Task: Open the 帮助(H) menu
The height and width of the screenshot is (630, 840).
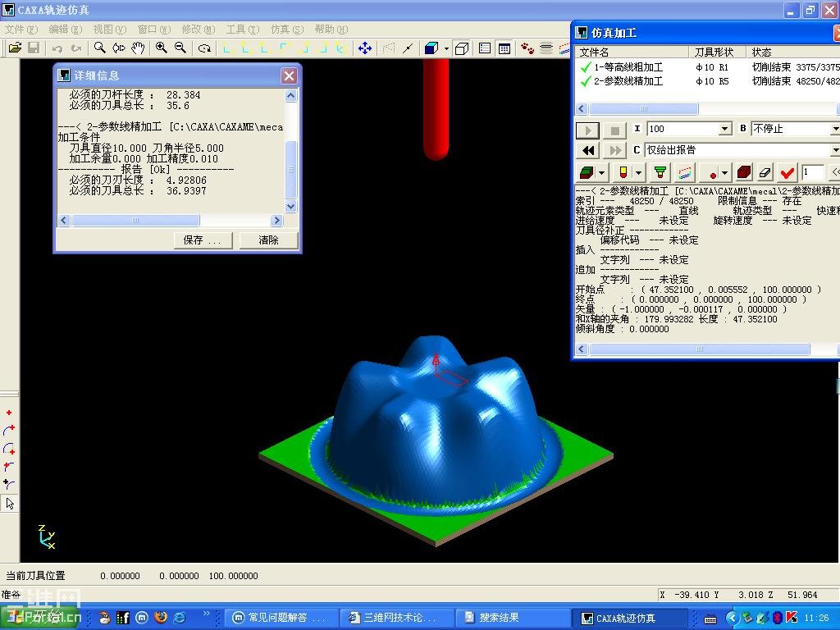Action: (331, 29)
